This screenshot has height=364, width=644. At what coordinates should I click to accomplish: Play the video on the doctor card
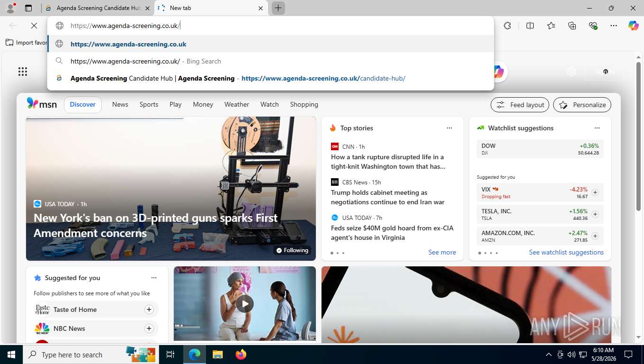click(x=245, y=304)
